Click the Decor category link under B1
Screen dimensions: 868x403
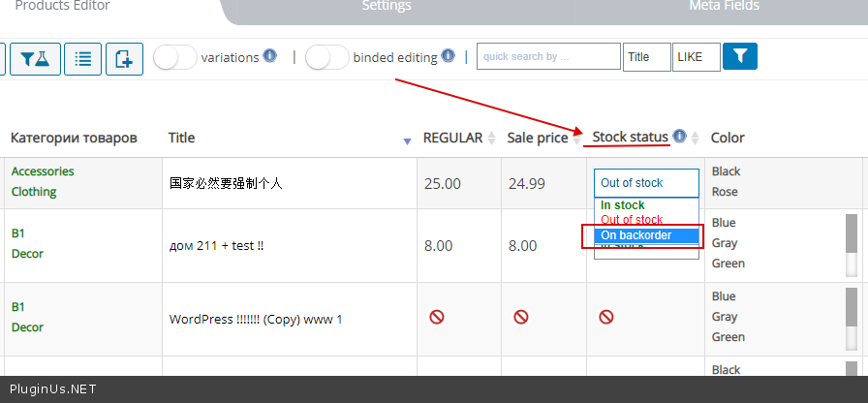27,254
